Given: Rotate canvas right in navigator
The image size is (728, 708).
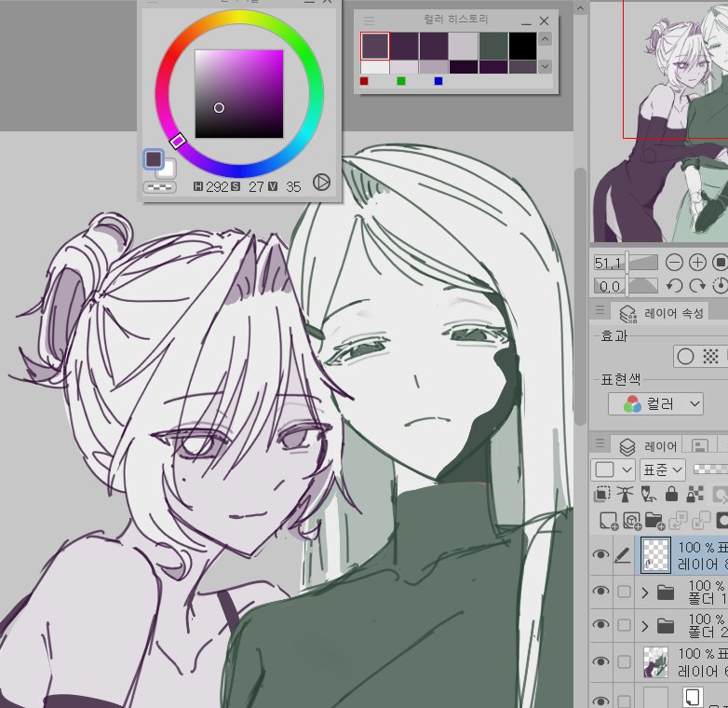Looking at the screenshot, I should point(697,285).
